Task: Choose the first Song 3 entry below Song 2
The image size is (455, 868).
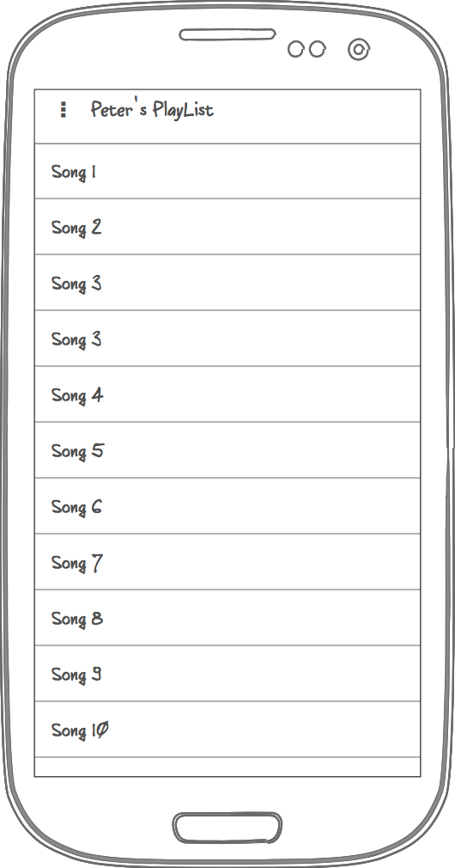Action: 227,283
